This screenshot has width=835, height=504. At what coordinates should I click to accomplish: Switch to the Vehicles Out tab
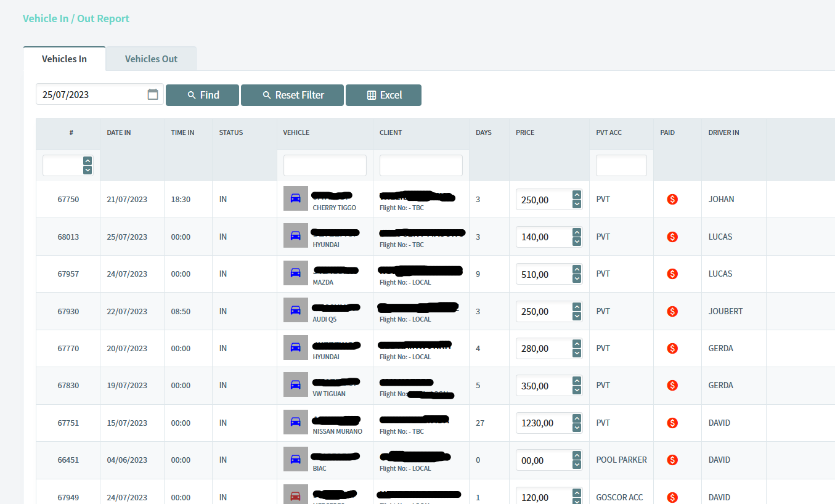pyautogui.click(x=151, y=59)
